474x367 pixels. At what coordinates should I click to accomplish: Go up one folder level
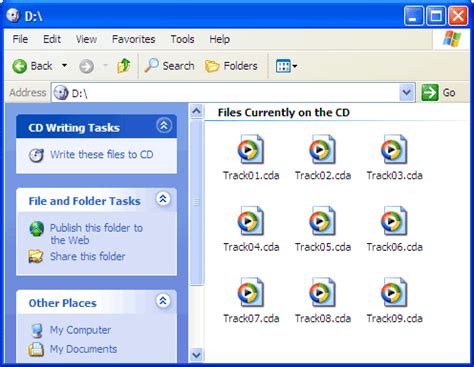tap(124, 66)
